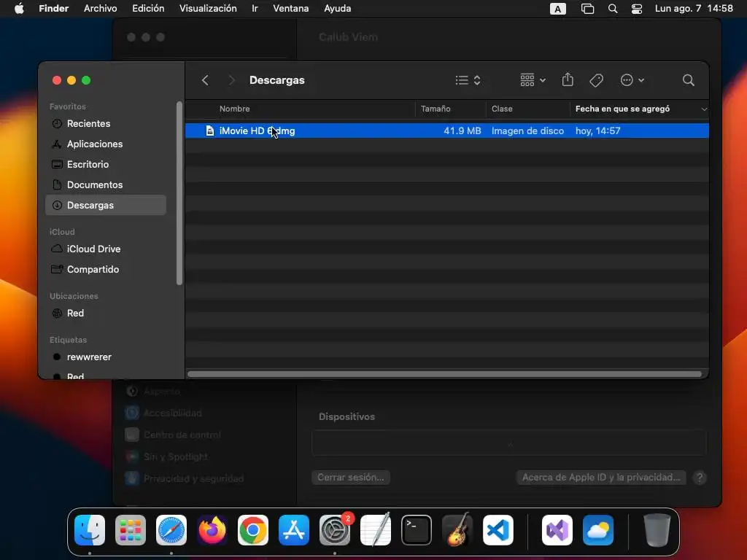Open the Weather app in the Dock
This screenshot has height=560, width=747.
tap(598, 530)
